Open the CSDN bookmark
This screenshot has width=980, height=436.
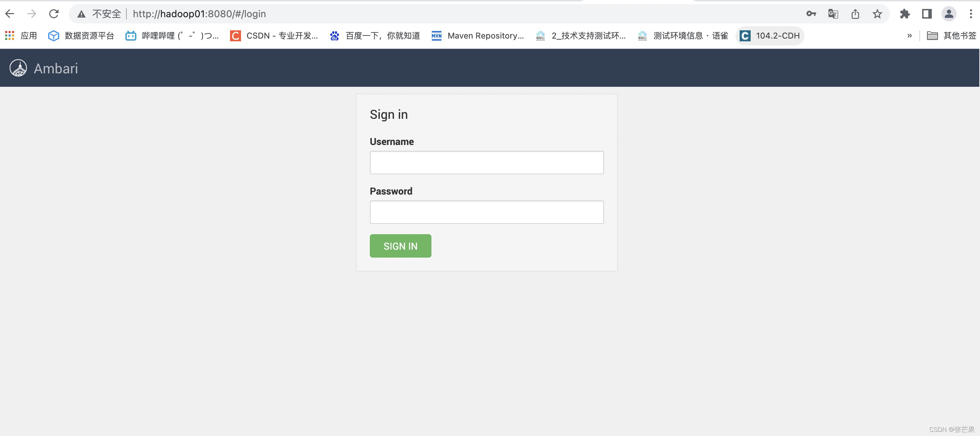[x=274, y=36]
